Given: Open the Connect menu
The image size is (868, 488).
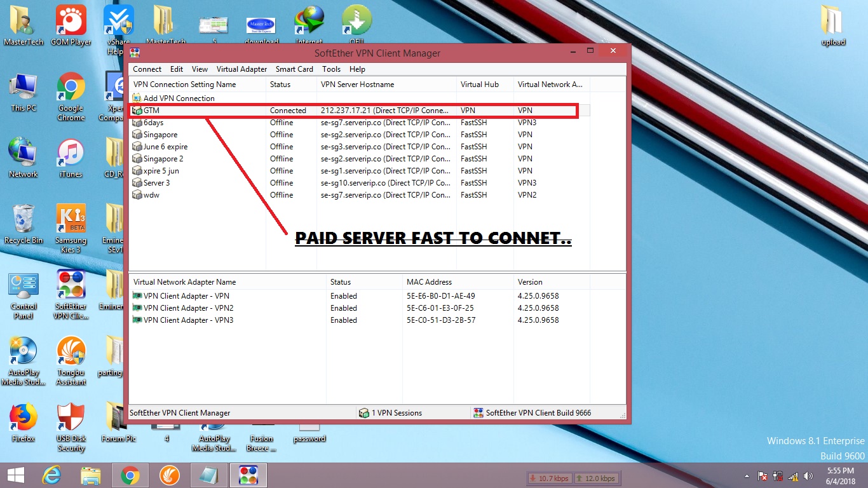Looking at the screenshot, I should (x=147, y=69).
